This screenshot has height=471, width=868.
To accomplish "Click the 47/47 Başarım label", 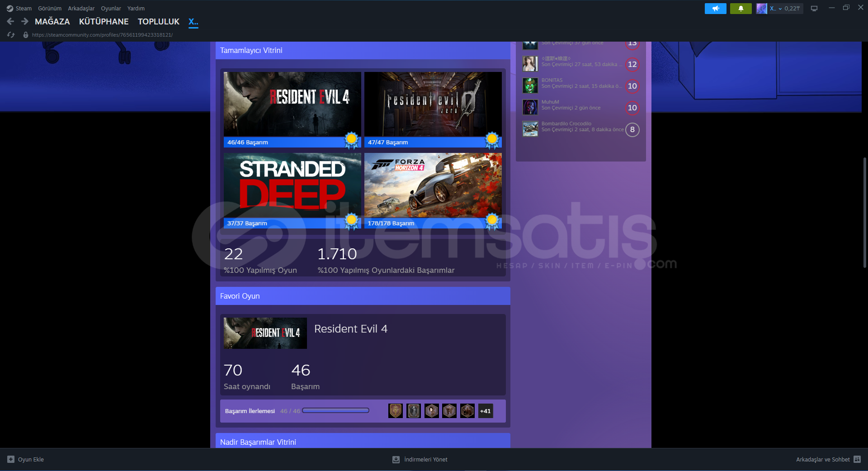I will [x=388, y=142].
